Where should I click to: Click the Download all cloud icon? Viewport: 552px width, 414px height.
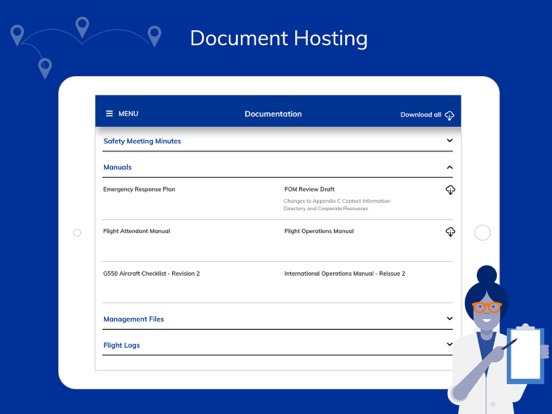pos(449,115)
